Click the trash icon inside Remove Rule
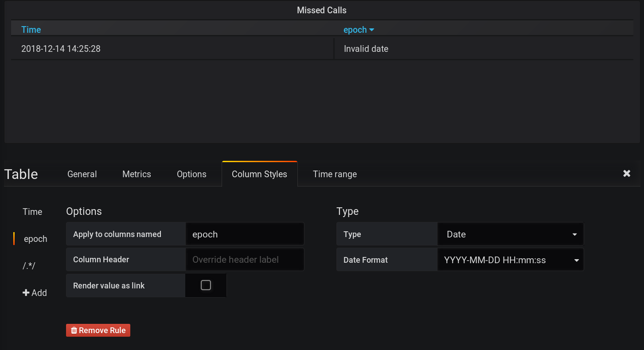 click(x=74, y=330)
